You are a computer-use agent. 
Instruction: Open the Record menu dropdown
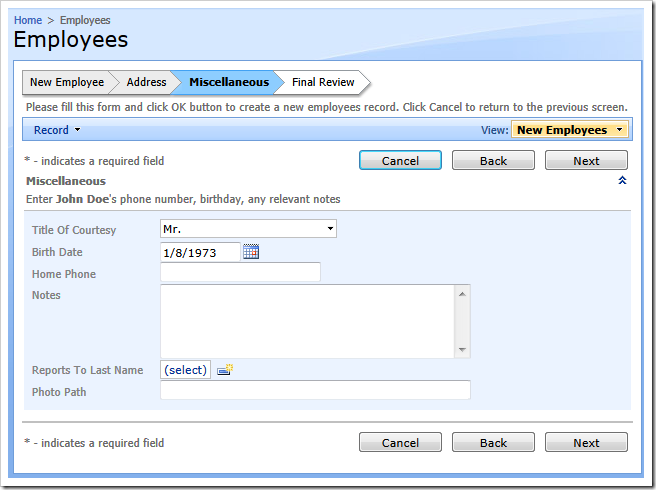(x=57, y=130)
